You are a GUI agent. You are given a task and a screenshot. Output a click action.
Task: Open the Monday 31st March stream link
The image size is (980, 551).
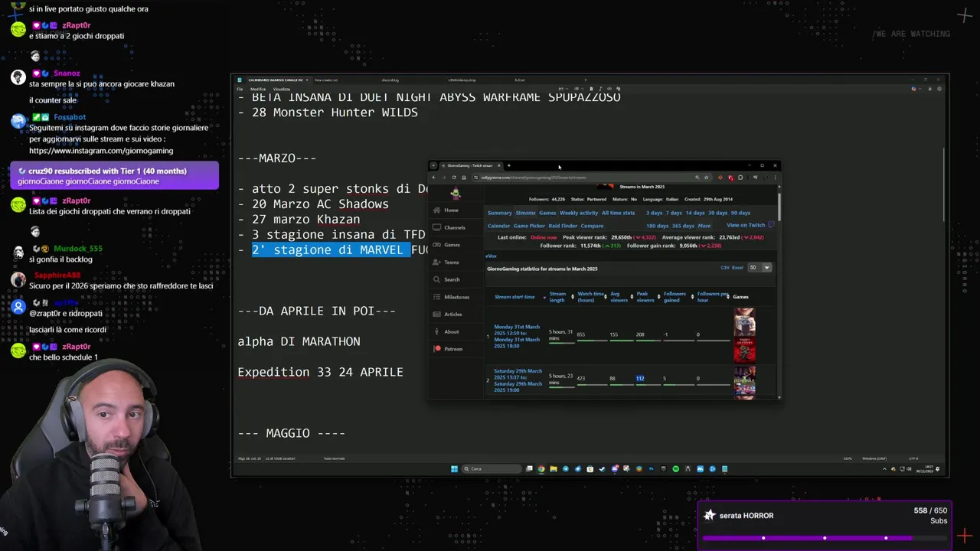[517, 336]
